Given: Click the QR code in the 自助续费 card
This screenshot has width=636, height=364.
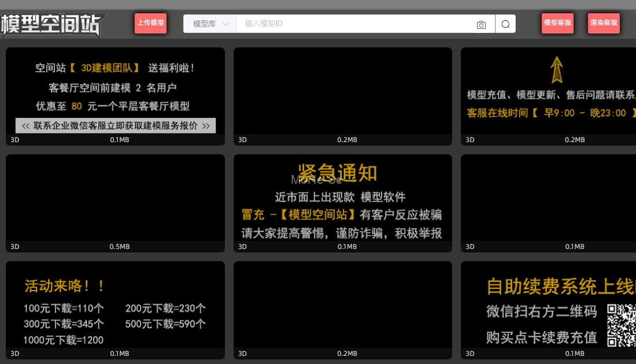Looking at the screenshot, I should click(621, 325).
